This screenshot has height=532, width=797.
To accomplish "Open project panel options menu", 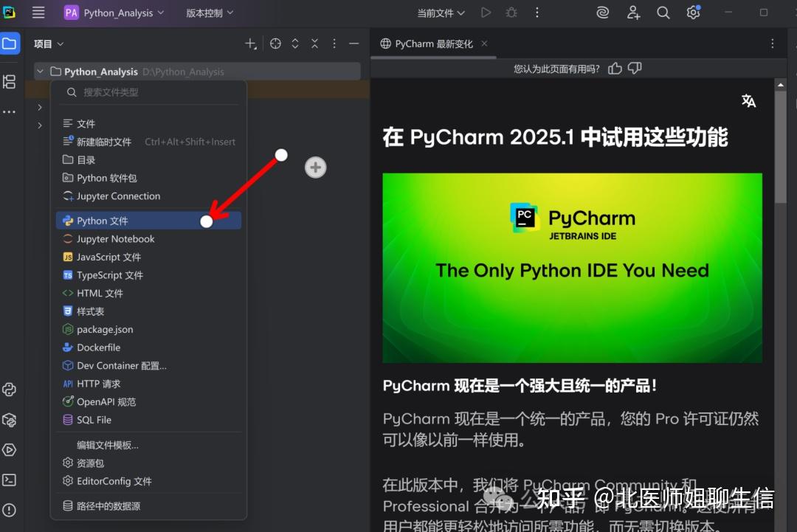I will tap(334, 44).
